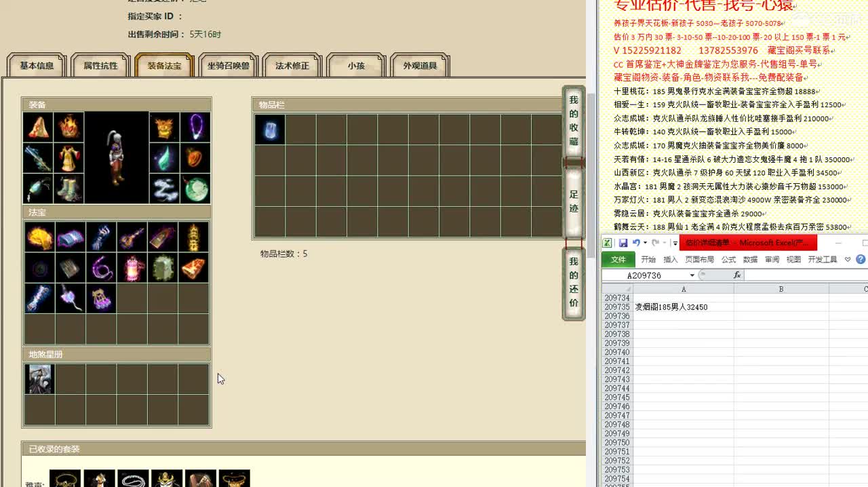The height and width of the screenshot is (487, 868).
Task: Click the character avatar in equipment panel
Action: coord(117,158)
